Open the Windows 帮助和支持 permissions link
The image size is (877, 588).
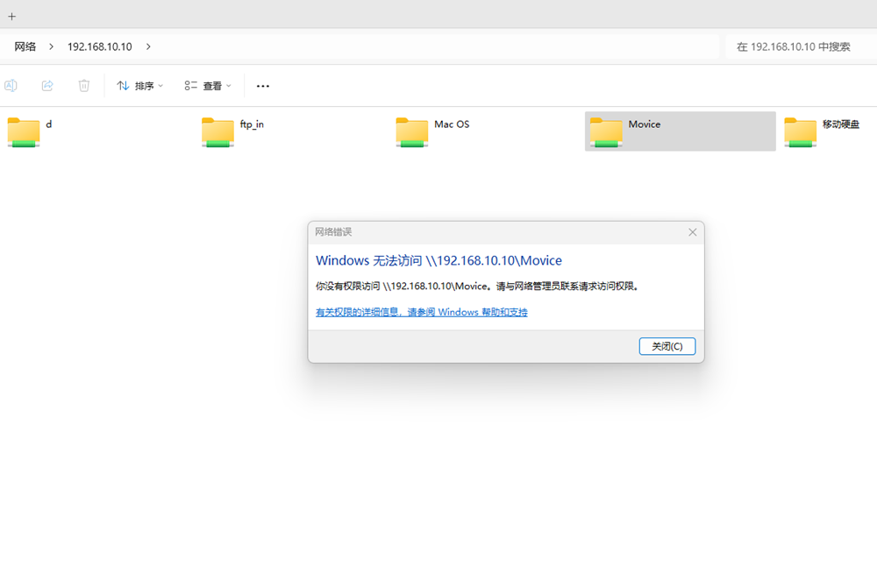(421, 312)
